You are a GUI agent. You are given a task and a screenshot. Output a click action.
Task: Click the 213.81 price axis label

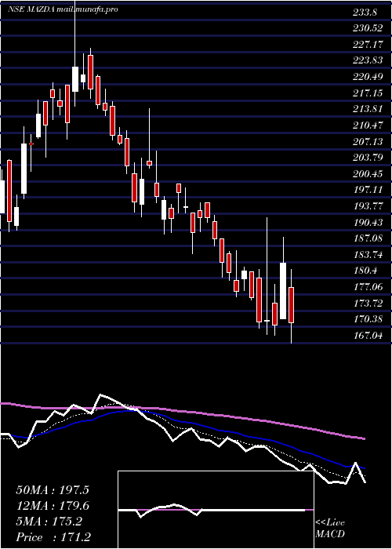coord(368,109)
